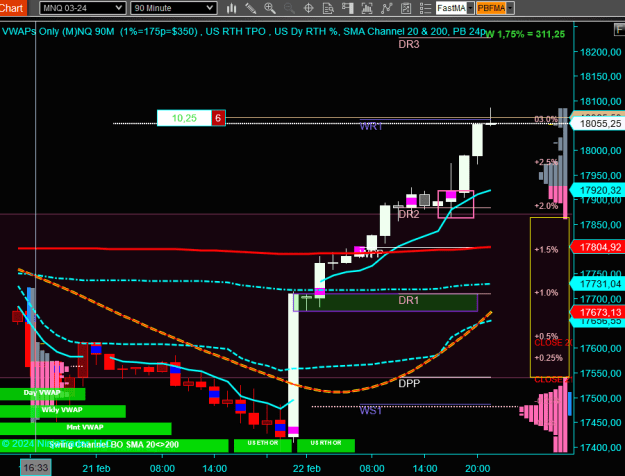
Task: Click the greyed Zoom Out magnifier
Action: click(289, 8)
